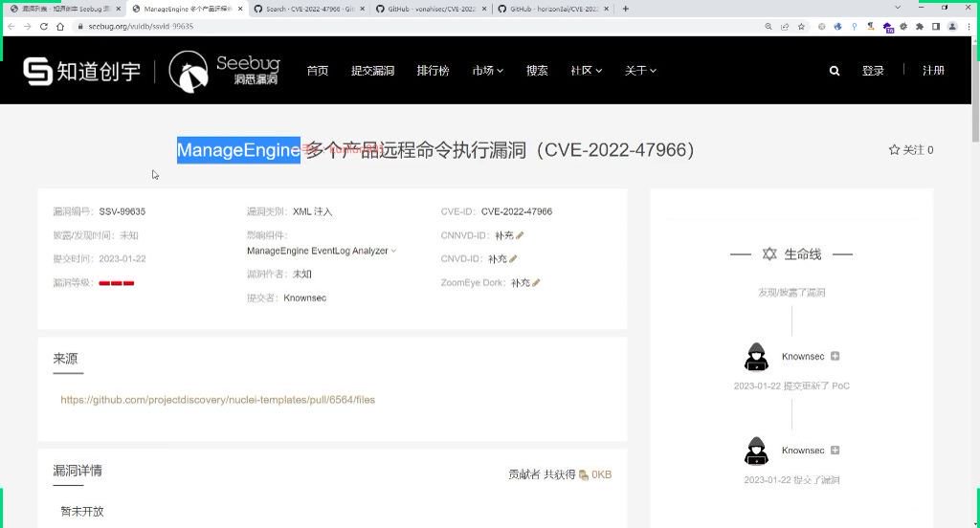Expand the 市场 nav dropdown

point(487,71)
